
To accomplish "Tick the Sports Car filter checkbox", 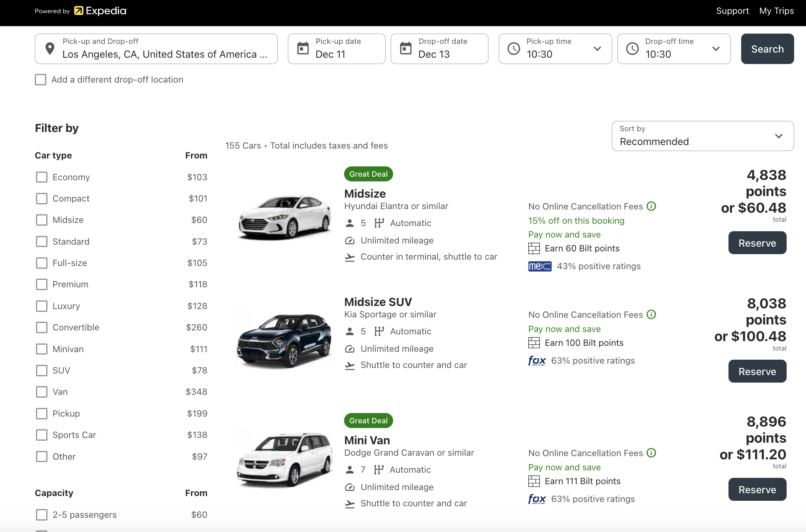I will [x=42, y=435].
